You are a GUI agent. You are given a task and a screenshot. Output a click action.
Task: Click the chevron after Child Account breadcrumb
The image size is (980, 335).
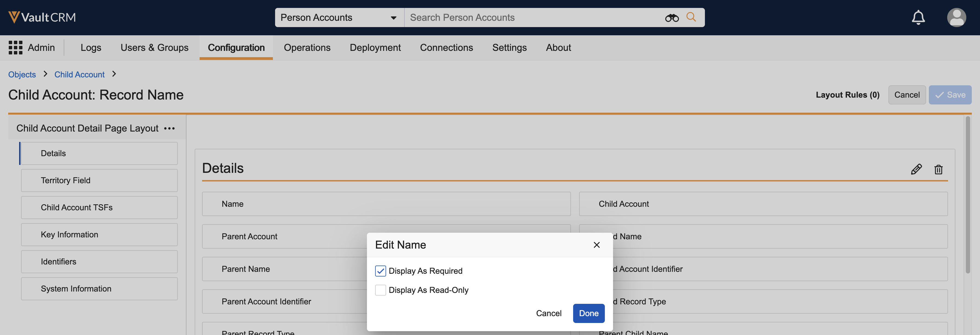point(114,74)
